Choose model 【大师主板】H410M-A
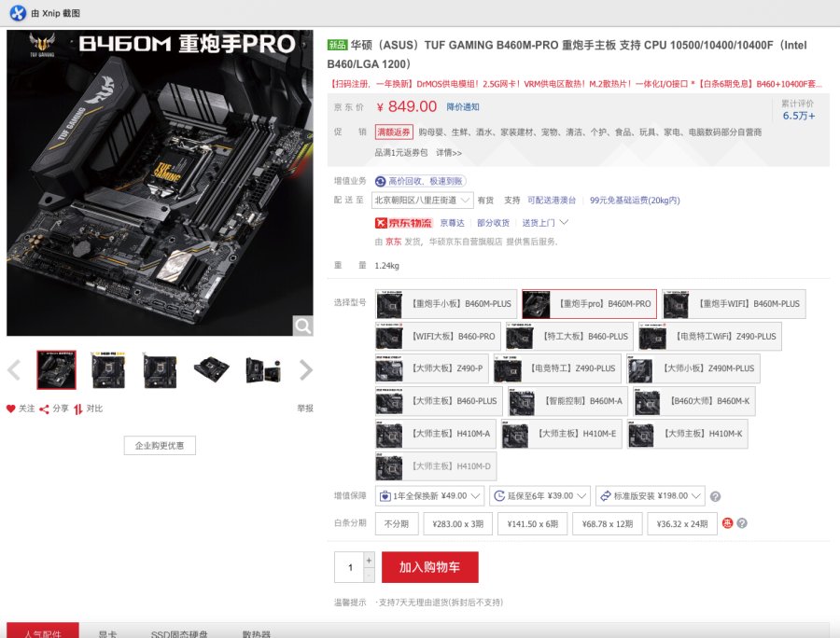The width and height of the screenshot is (840, 638). [436, 434]
